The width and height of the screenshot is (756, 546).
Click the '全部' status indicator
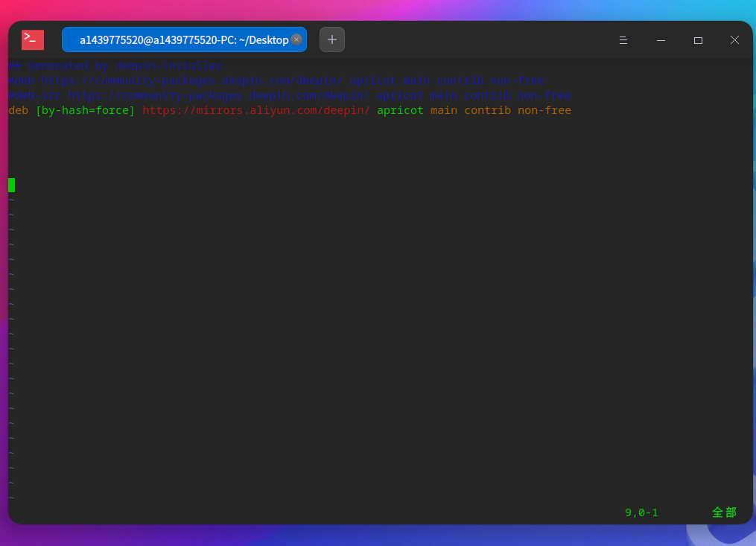pos(724,512)
